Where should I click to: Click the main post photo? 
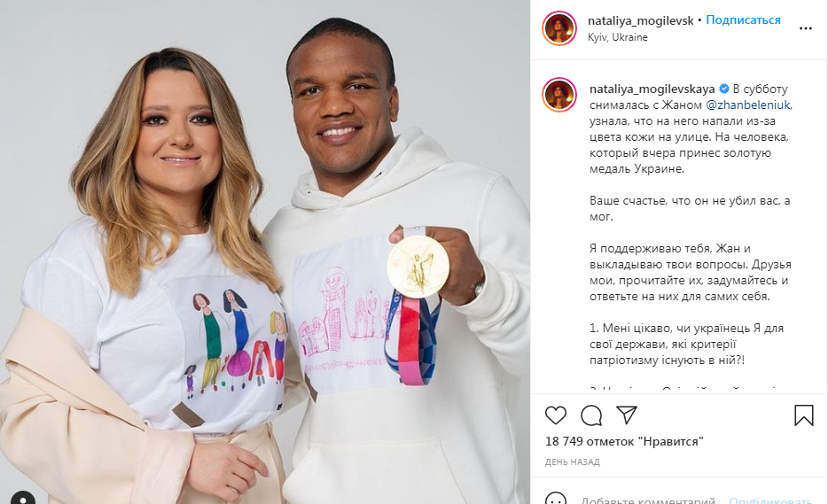tap(265, 252)
